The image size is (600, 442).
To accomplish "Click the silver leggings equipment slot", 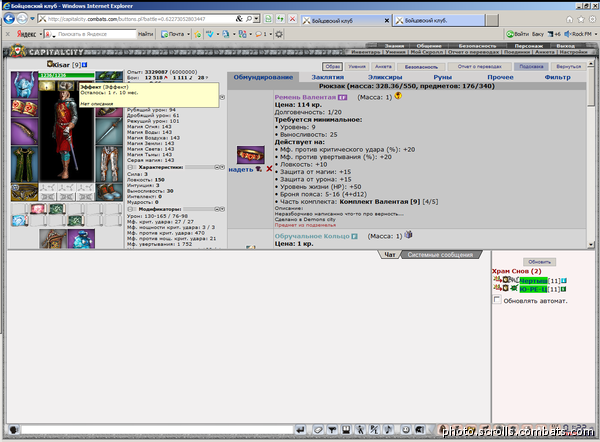I will tap(109, 164).
